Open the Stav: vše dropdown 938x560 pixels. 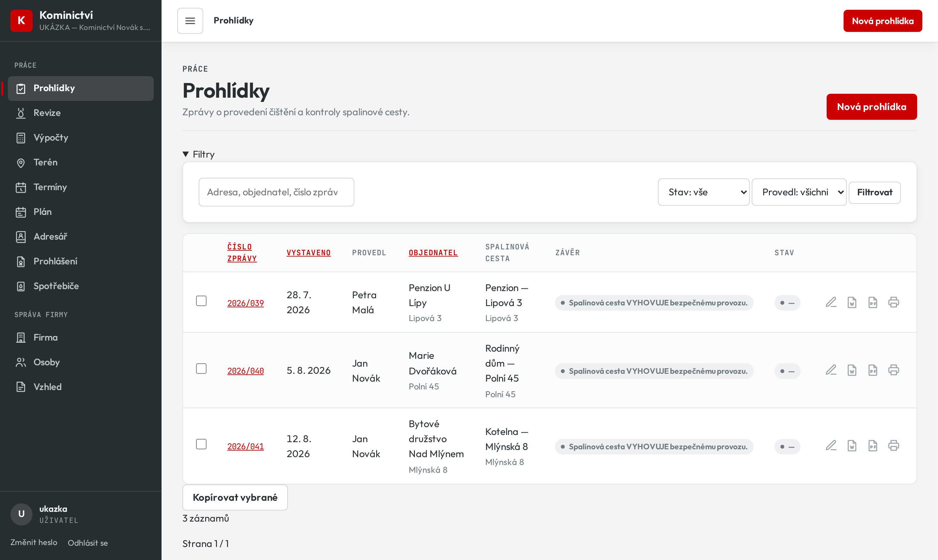(x=703, y=192)
